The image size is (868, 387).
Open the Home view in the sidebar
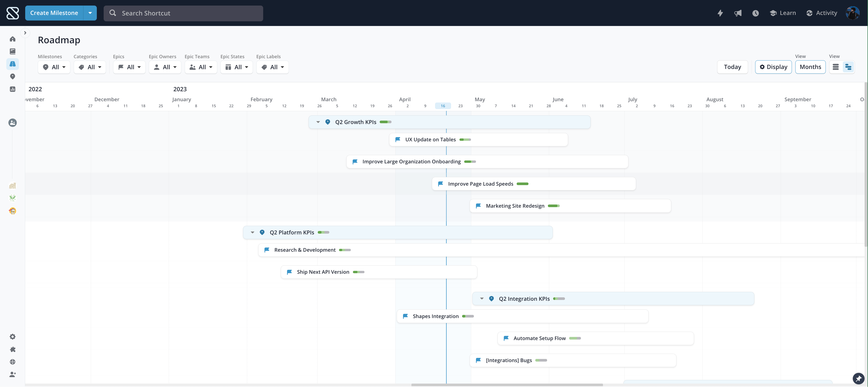click(13, 39)
